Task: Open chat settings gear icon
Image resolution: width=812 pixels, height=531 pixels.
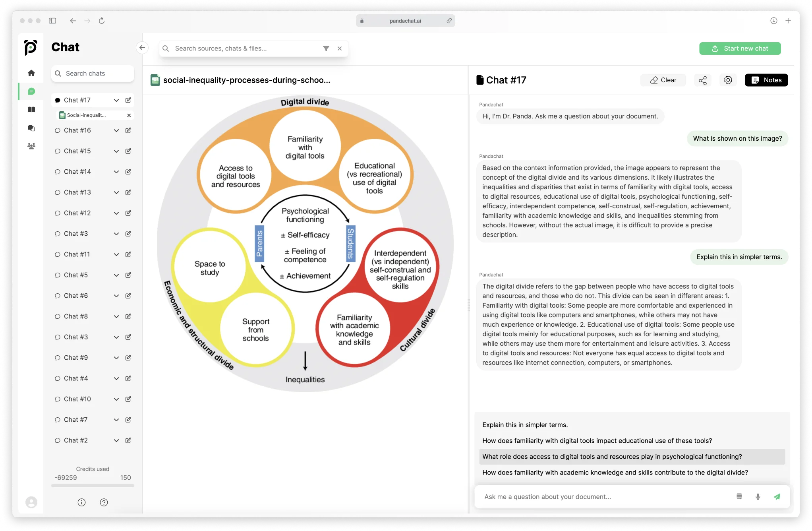Action: tap(728, 80)
